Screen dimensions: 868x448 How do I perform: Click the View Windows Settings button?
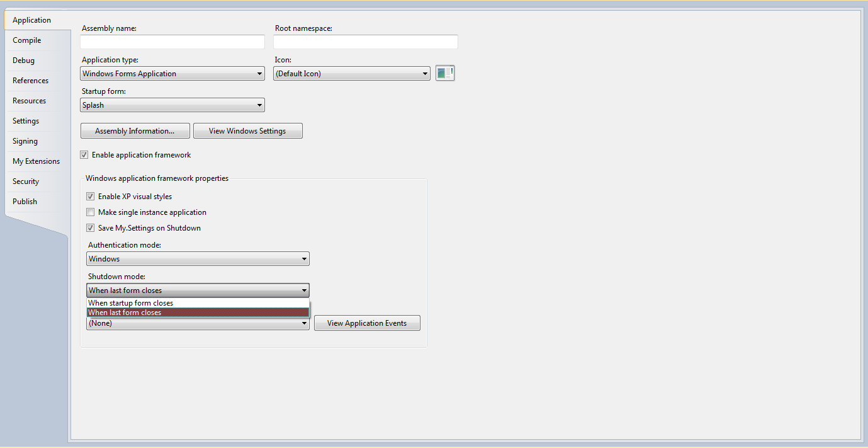pyautogui.click(x=247, y=131)
